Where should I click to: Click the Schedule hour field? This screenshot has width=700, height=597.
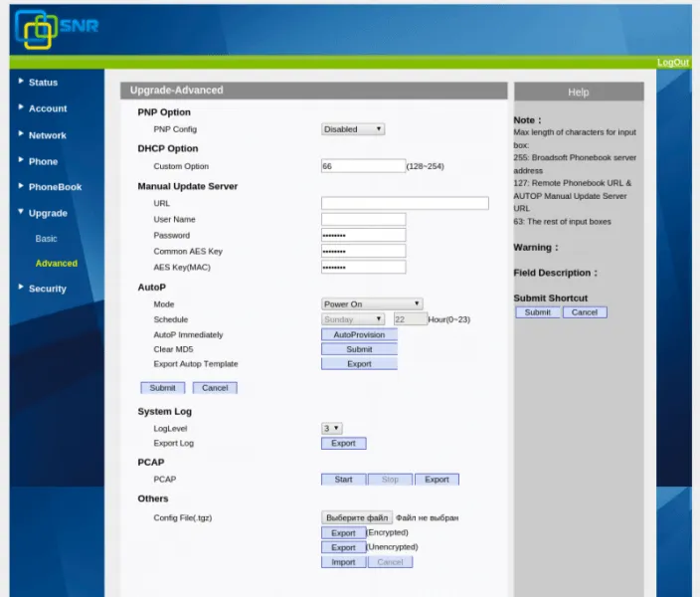coord(411,319)
